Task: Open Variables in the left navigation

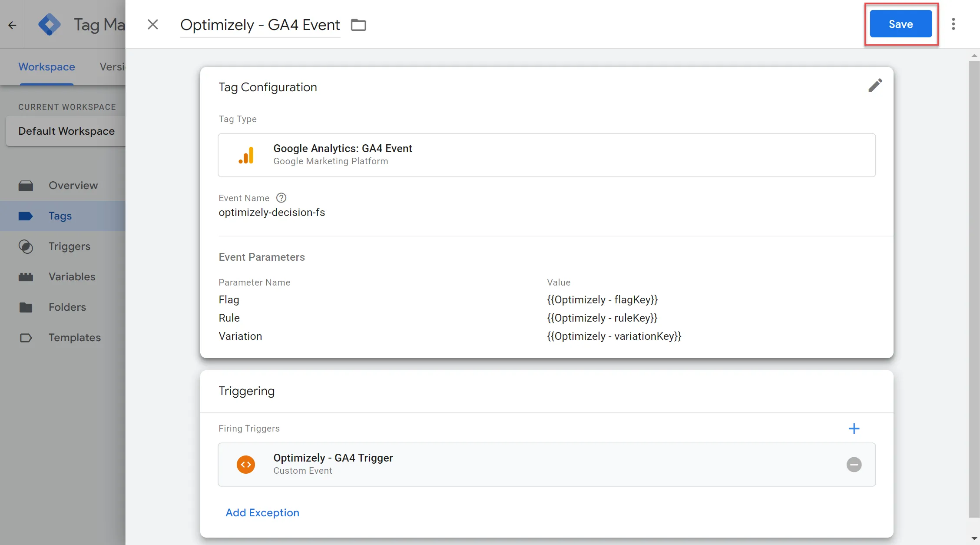Action: (63, 277)
